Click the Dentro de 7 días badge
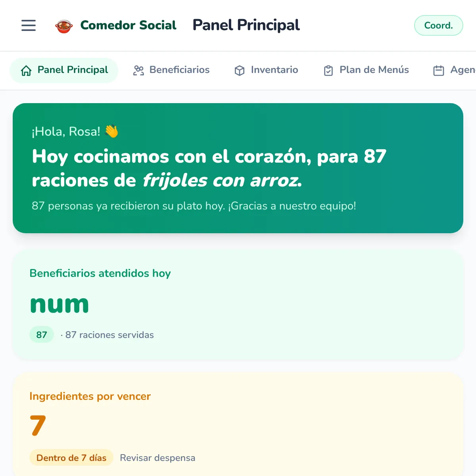Image resolution: width=476 pixels, height=476 pixels. pyautogui.click(x=71, y=458)
